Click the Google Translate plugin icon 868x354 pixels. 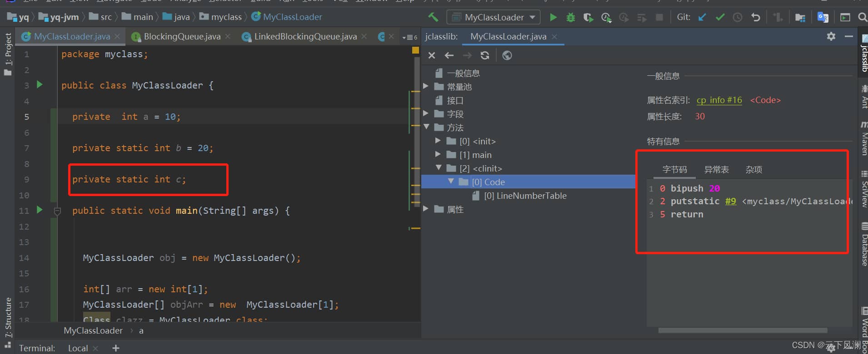(823, 17)
